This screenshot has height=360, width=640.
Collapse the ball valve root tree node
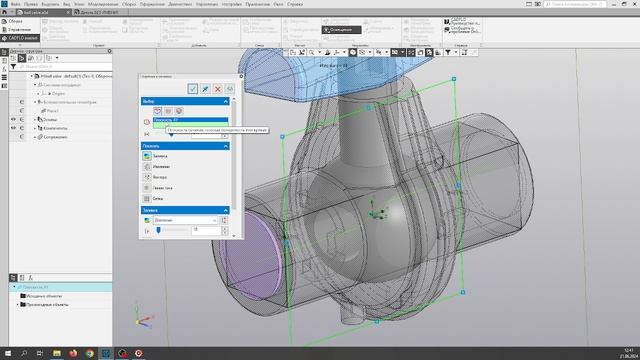[x=32, y=76]
